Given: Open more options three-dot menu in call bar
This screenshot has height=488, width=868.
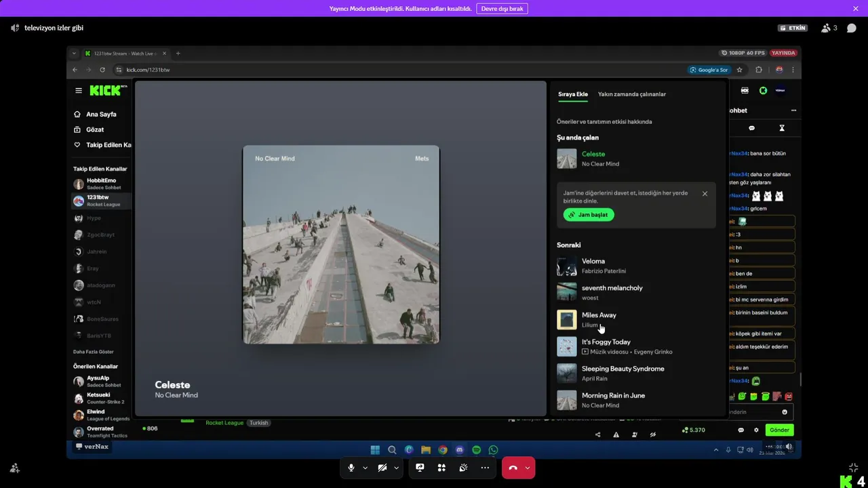Looking at the screenshot, I should 485,468.
